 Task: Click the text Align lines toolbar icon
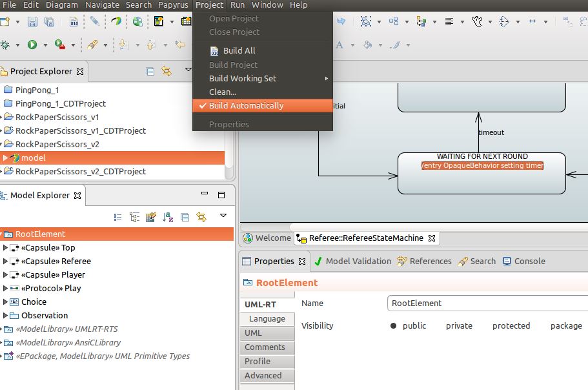point(449,21)
